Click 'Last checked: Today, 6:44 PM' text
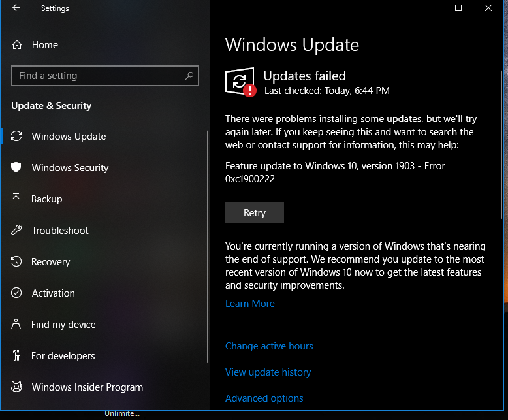This screenshot has height=420, width=508. [x=327, y=91]
